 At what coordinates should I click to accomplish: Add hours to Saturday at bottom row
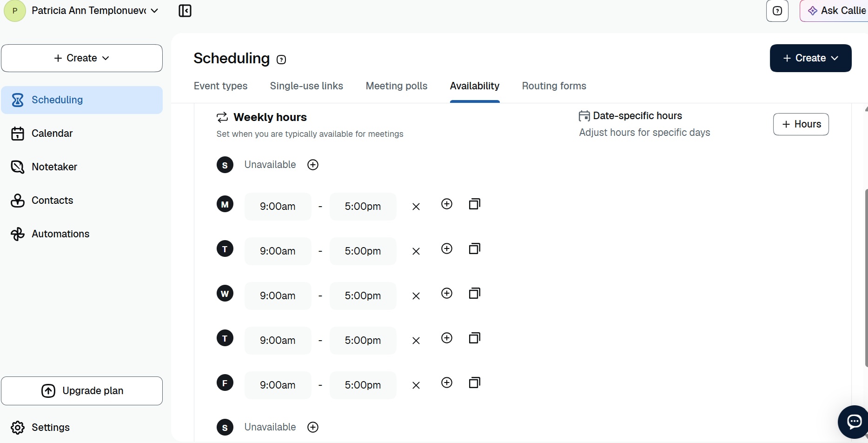click(x=313, y=427)
